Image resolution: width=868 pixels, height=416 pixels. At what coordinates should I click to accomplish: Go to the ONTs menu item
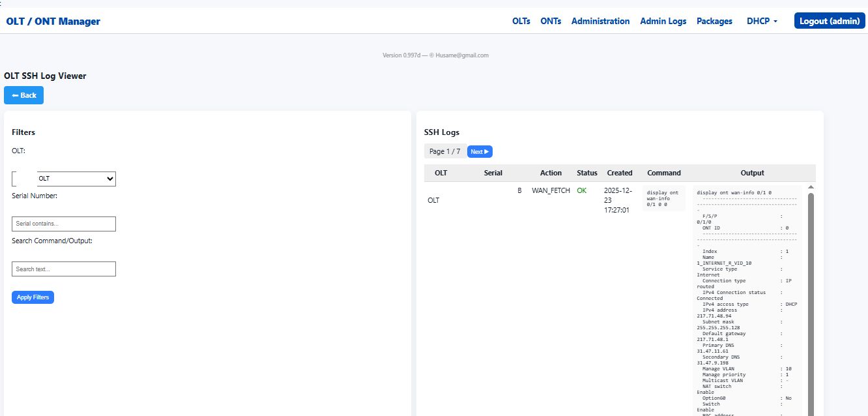click(551, 22)
